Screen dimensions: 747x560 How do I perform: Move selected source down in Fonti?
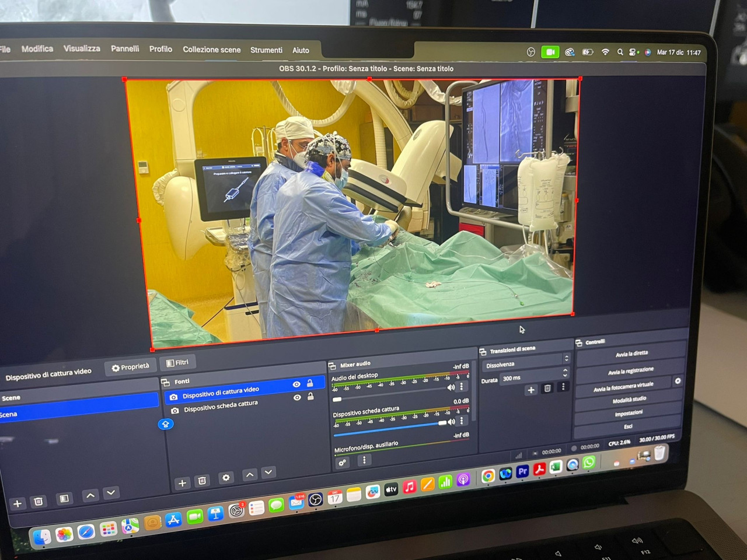[268, 473]
